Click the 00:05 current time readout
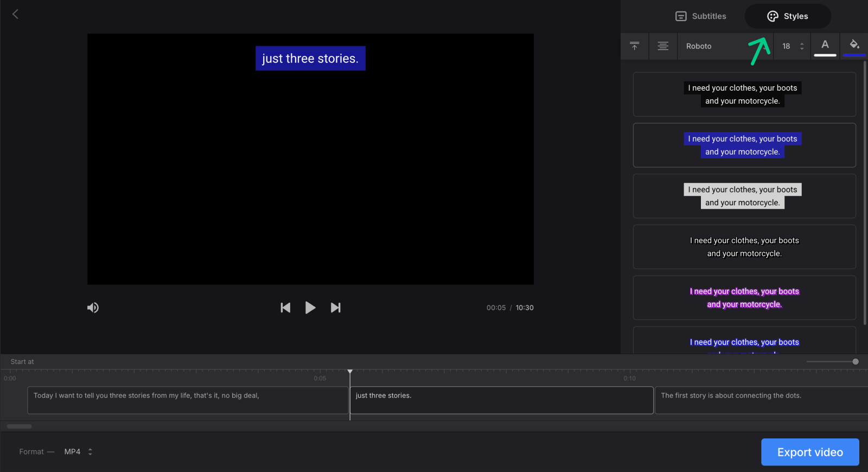This screenshot has height=472, width=868. tap(496, 308)
